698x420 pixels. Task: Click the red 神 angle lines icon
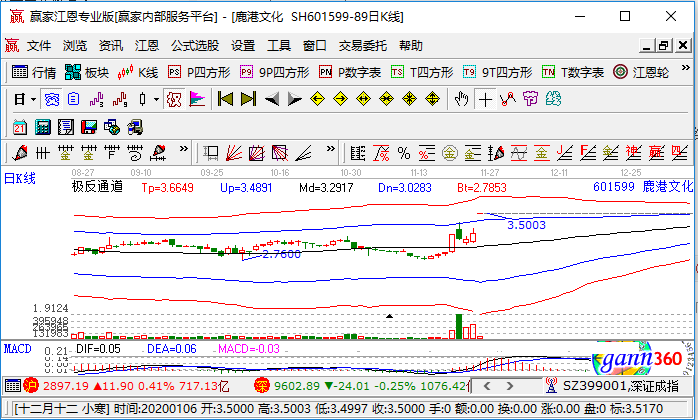pos(634,154)
